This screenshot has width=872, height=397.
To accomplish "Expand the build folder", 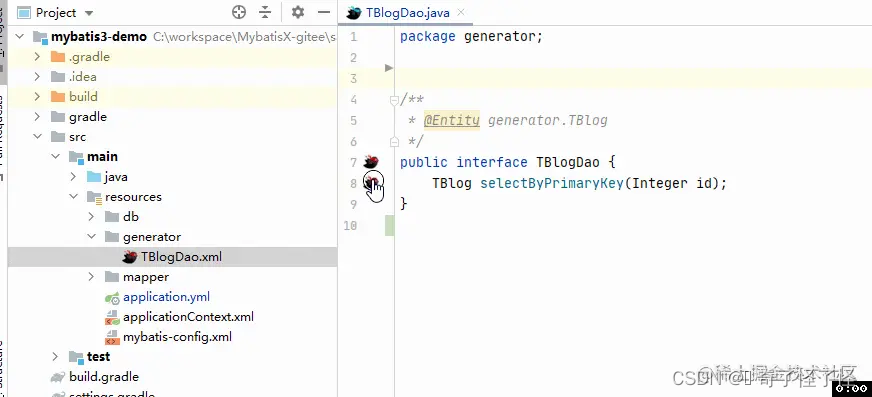I will point(37,97).
